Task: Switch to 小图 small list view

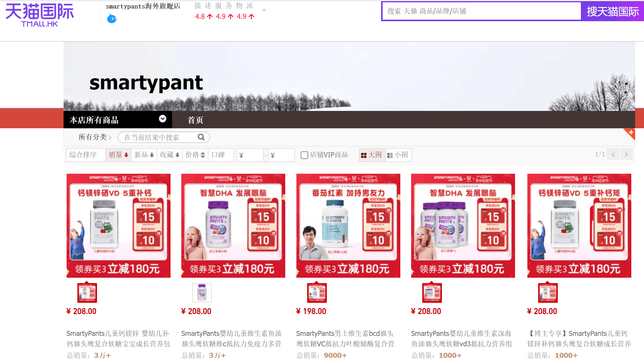Action: click(398, 155)
